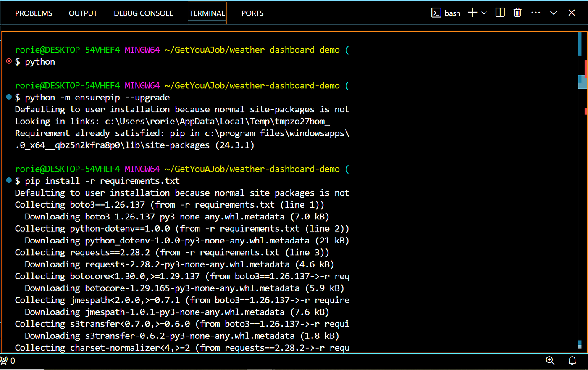588x370 pixels.
Task: Click 'Downloading jmespath-1.0.1' line
Action: click(177, 312)
